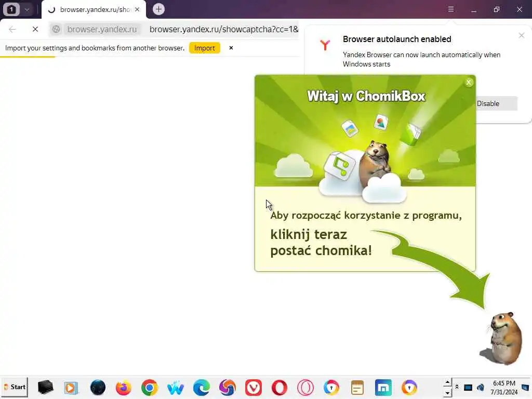Open a new tab with plus button
This screenshot has height=399, width=532.
(158, 9)
